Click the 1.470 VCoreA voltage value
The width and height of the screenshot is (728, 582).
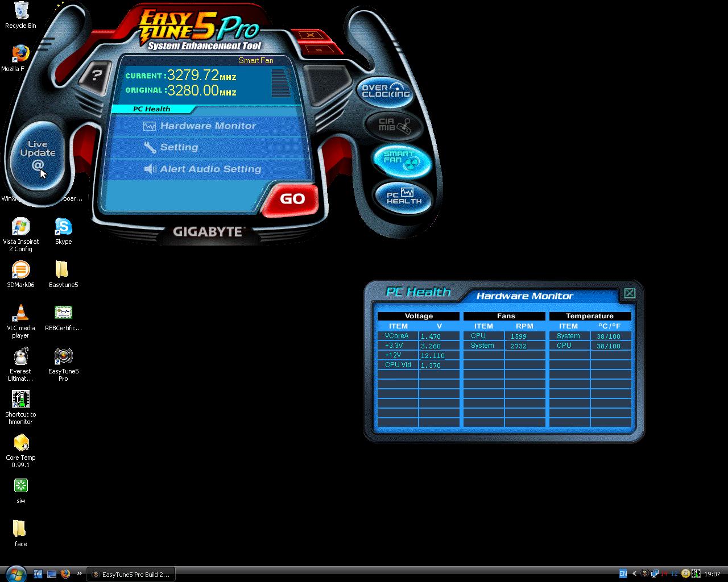pos(431,336)
